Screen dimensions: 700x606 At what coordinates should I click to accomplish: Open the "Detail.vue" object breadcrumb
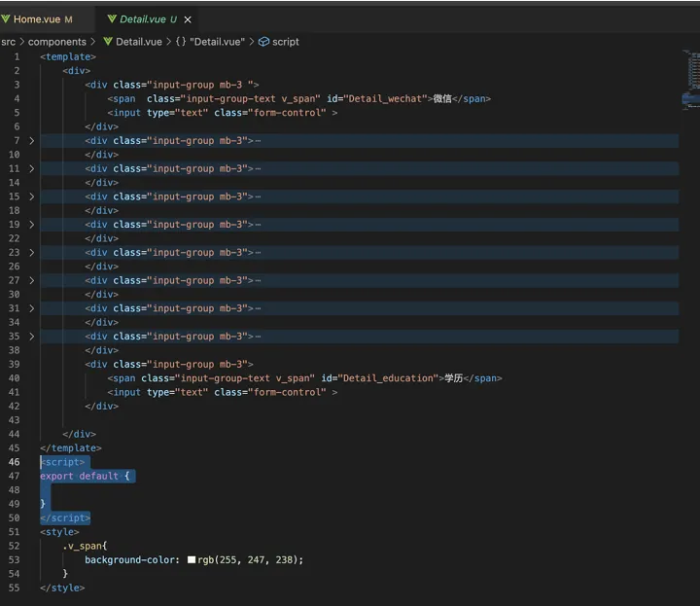tap(217, 42)
